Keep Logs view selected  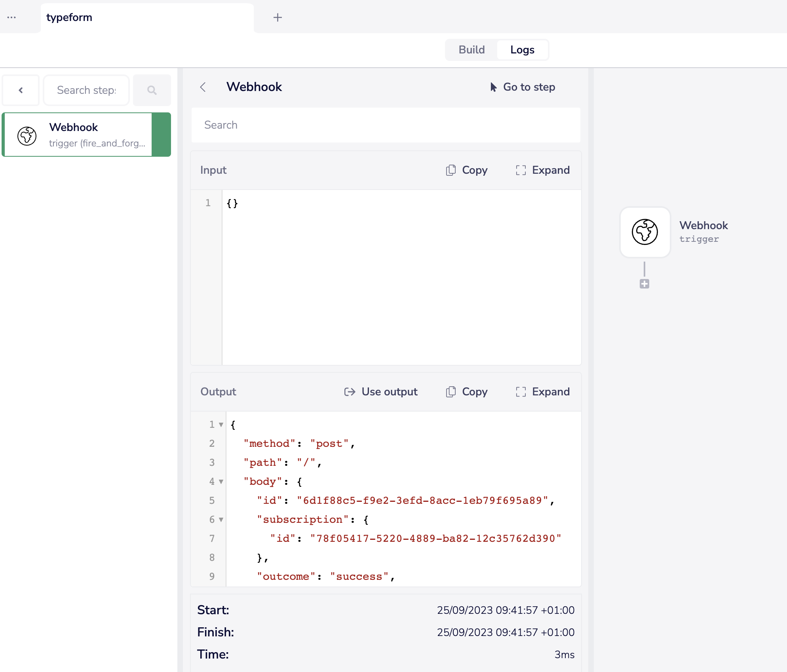tap(523, 50)
